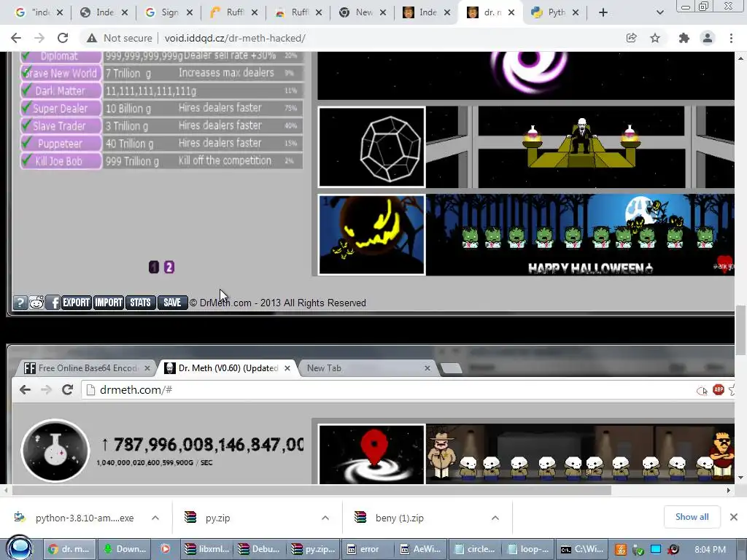The width and height of the screenshot is (747, 560).
Task: Open a new browser tab
Action: [x=603, y=12]
